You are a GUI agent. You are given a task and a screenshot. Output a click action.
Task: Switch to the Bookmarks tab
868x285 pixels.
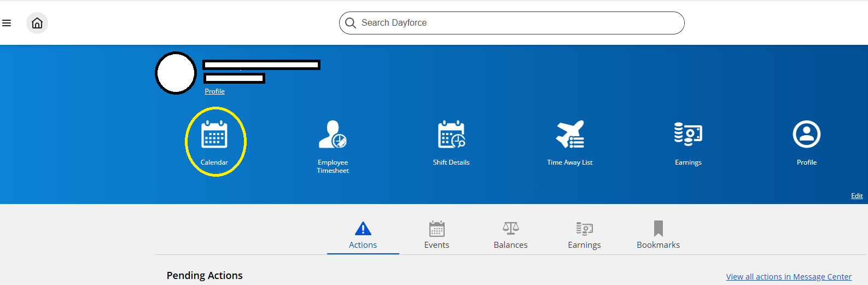click(659, 236)
